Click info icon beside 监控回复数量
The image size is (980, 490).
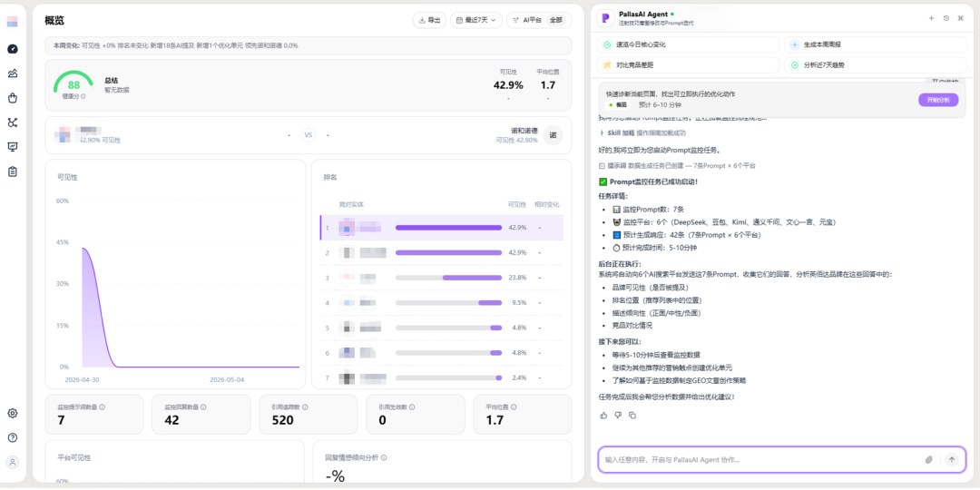pos(203,407)
